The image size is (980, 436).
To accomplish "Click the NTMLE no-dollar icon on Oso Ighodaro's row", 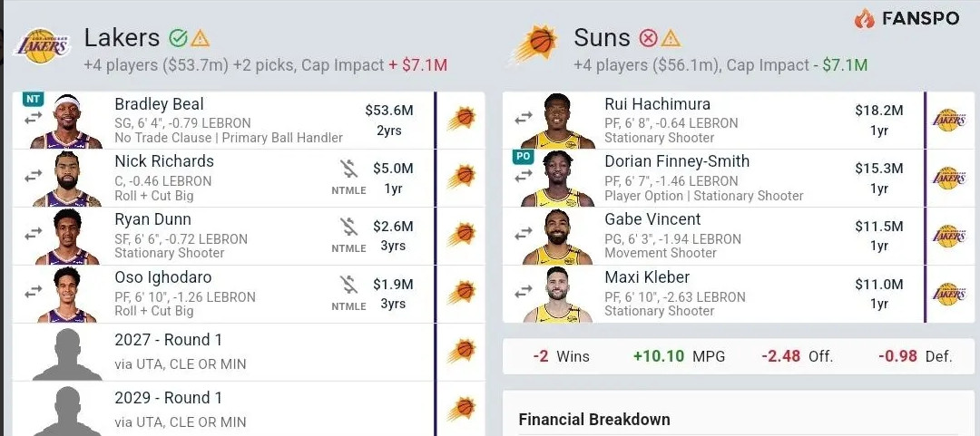I will pos(348,286).
